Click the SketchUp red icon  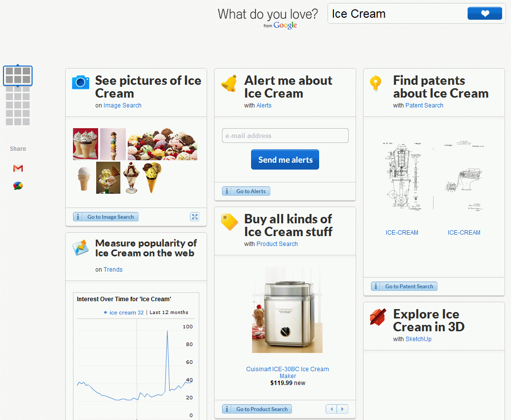378,317
